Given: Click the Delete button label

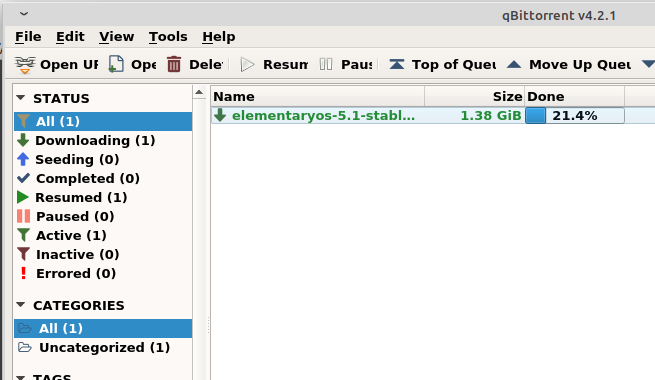Looking at the screenshot, I should pos(206,65).
